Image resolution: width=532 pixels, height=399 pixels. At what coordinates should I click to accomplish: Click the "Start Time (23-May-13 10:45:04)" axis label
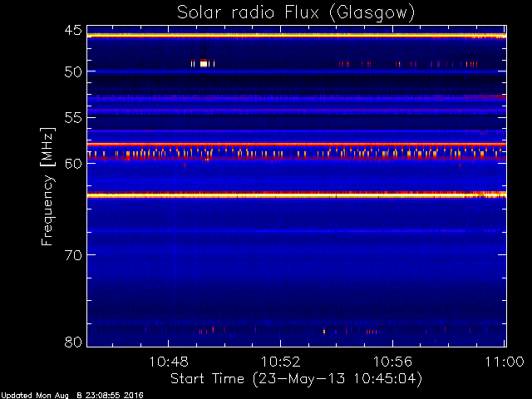pyautogui.click(x=296, y=378)
